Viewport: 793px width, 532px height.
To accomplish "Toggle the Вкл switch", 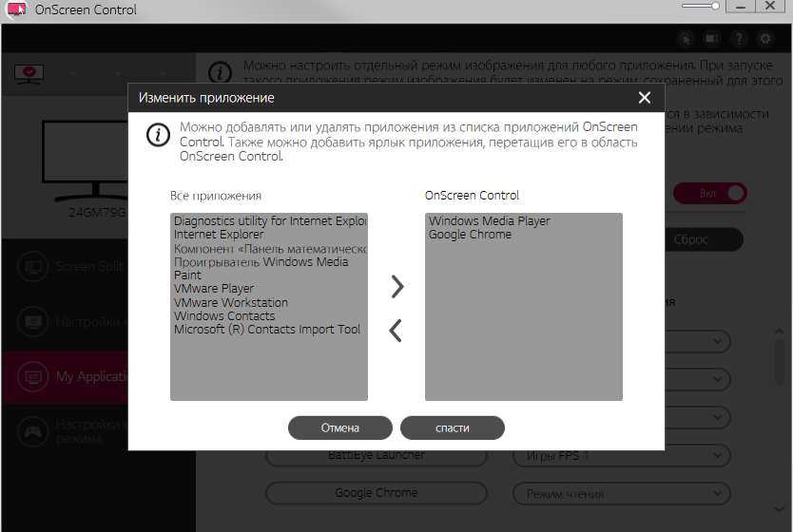I will click(x=710, y=194).
